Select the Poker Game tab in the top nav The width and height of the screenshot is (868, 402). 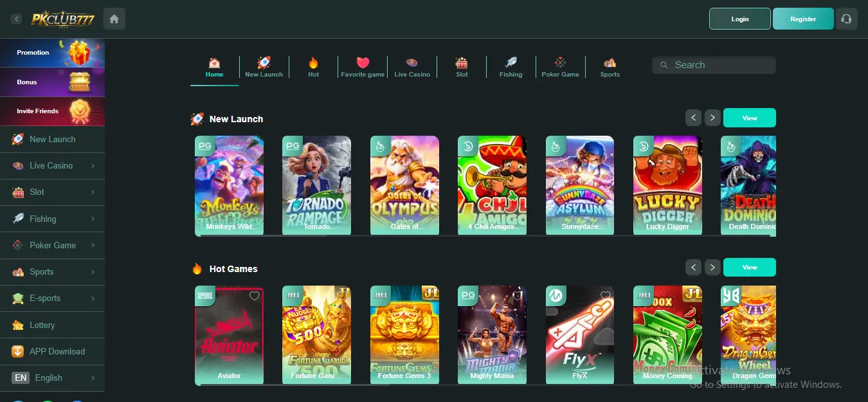tap(560, 68)
